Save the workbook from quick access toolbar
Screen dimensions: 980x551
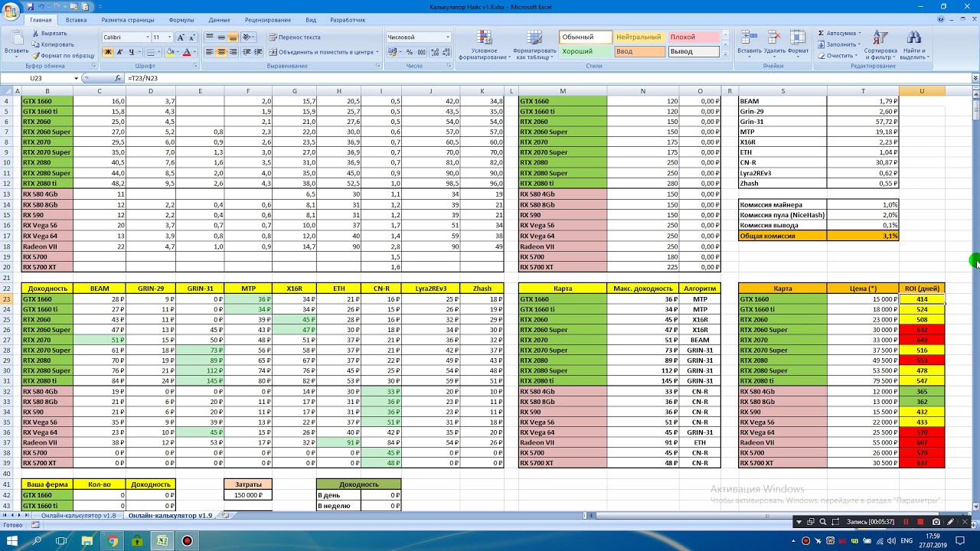[30, 6]
